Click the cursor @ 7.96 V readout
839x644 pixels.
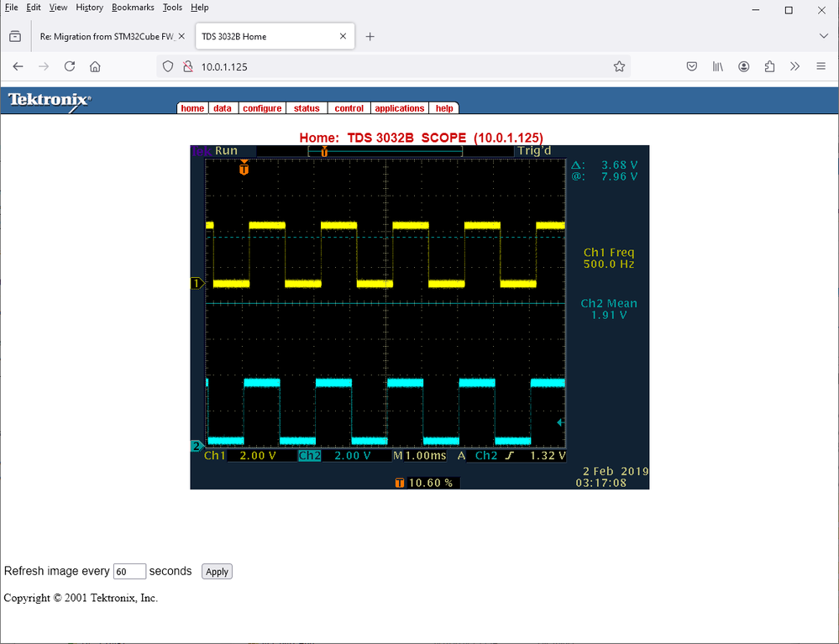coord(605,176)
